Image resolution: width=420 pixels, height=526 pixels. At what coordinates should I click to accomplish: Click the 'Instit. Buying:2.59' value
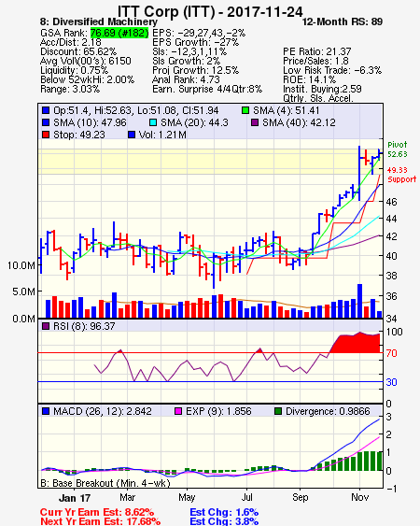(322, 90)
